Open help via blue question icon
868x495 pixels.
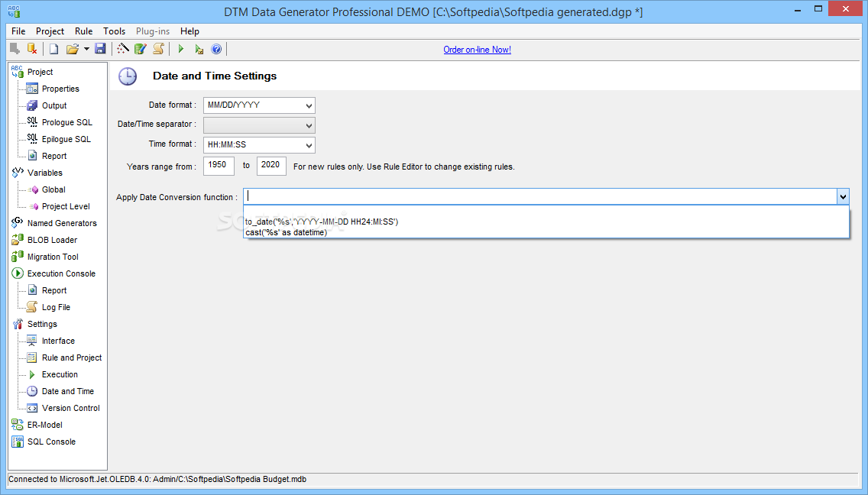[x=216, y=49]
